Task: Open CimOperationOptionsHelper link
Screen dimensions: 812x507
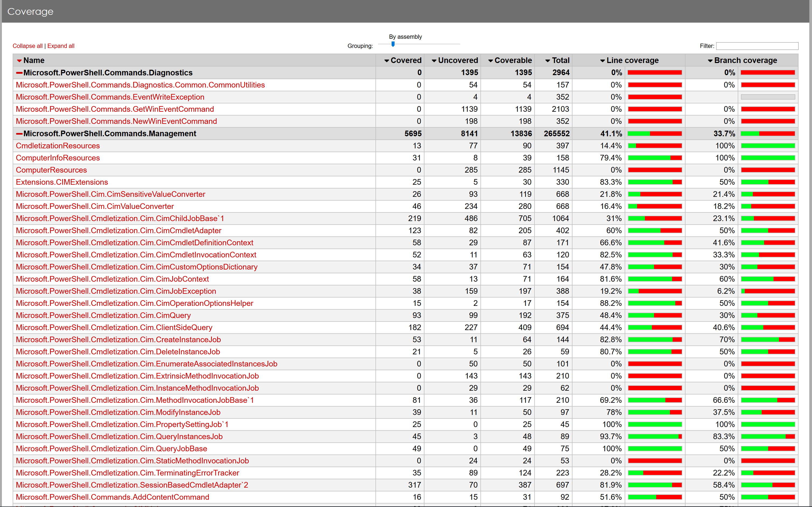Action: (134, 303)
